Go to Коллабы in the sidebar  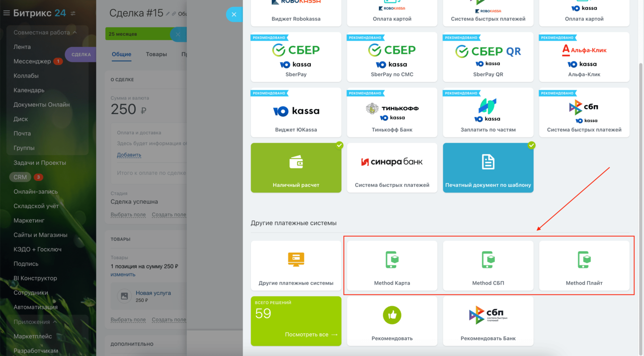26,76
